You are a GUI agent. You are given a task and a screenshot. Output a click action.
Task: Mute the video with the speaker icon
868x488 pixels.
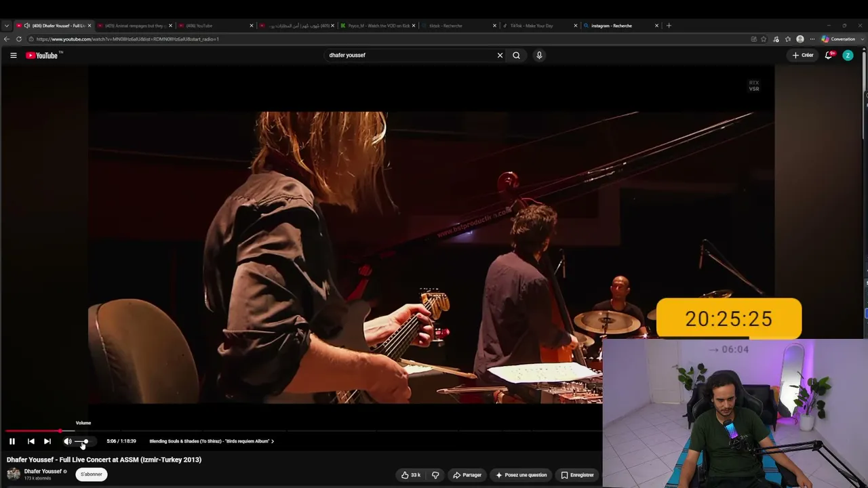pos(67,441)
